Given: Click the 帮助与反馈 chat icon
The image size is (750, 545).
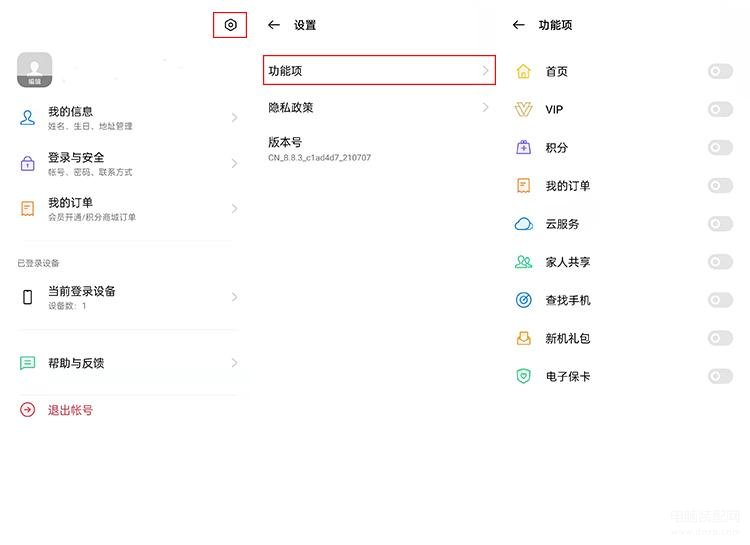Looking at the screenshot, I should pos(27,363).
